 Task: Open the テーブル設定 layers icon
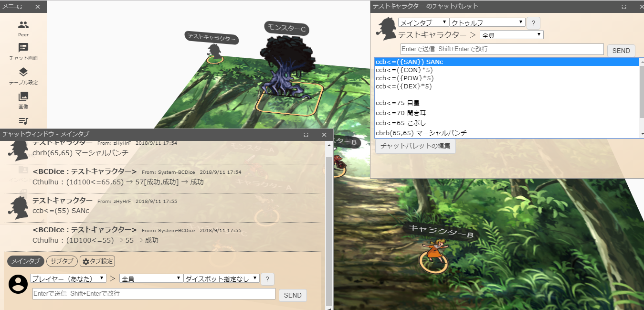coord(23,72)
